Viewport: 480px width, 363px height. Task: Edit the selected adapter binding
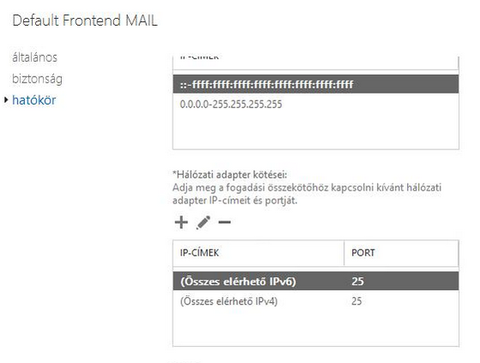tap(203, 222)
